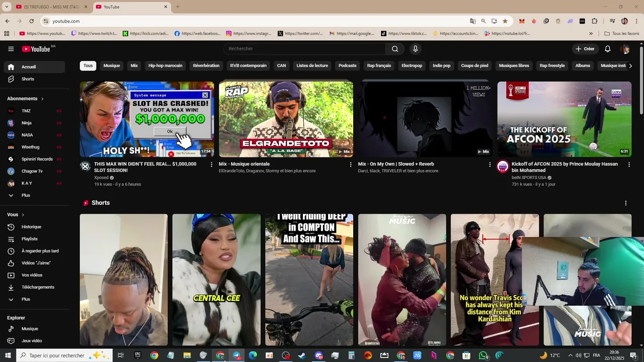Open Musique under Explorer
This screenshot has width=644, height=362.
tap(34, 329)
